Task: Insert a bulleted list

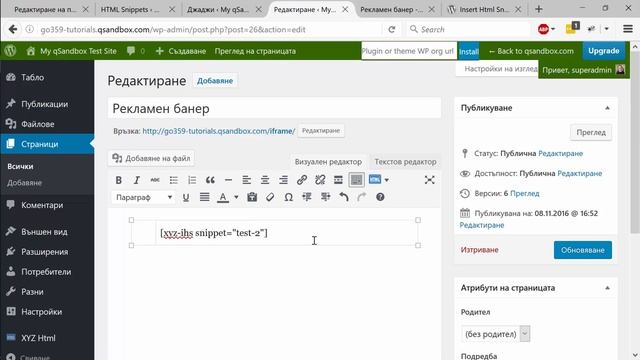Action: coord(173,180)
